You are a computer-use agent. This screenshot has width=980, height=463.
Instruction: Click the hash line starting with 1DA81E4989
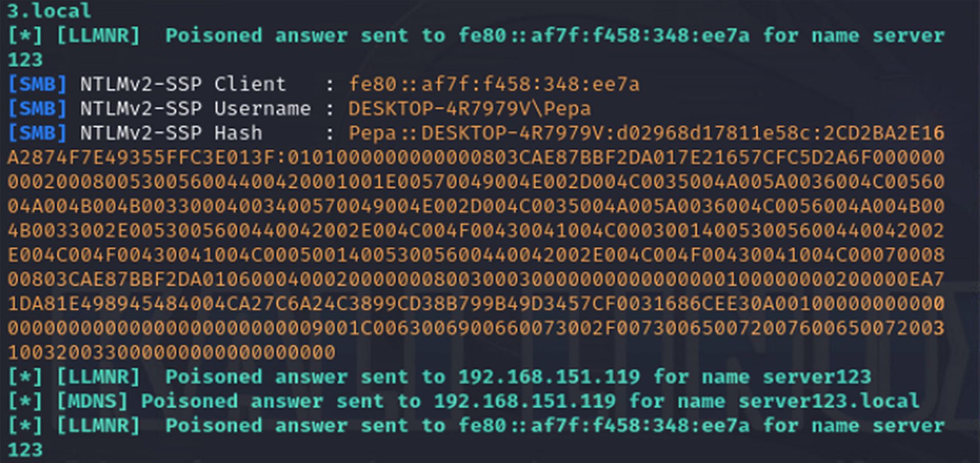476,304
